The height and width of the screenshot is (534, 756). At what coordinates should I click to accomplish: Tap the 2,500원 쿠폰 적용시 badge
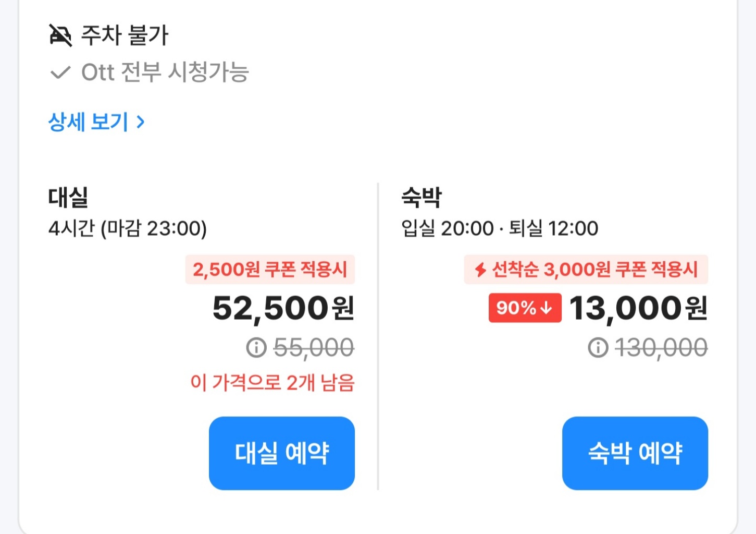pos(270,270)
